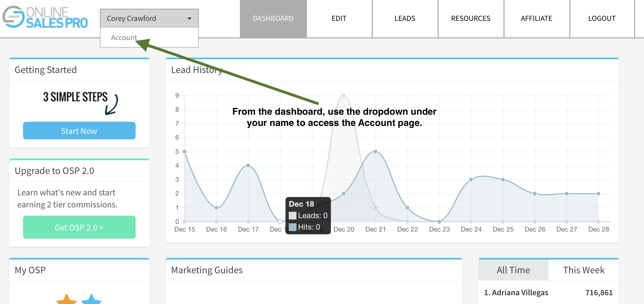Click the blue Hits legend swatch in tooltip
The image size is (644, 304).
293,227
